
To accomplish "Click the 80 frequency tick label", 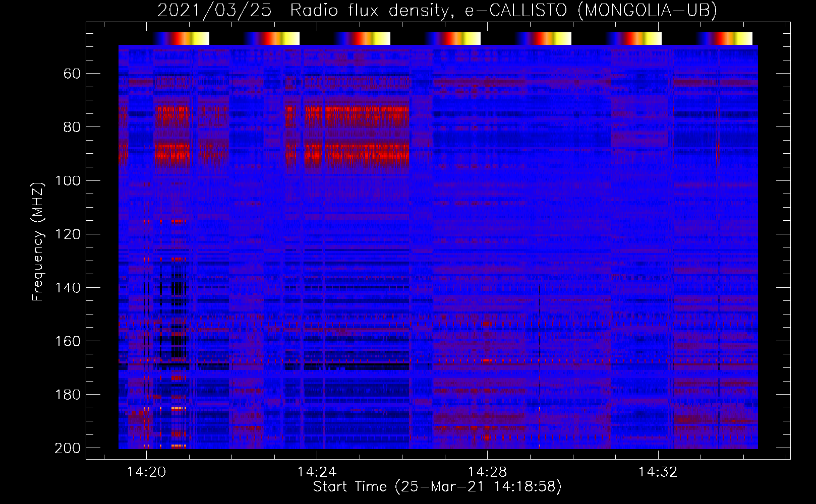I will click(x=72, y=127).
